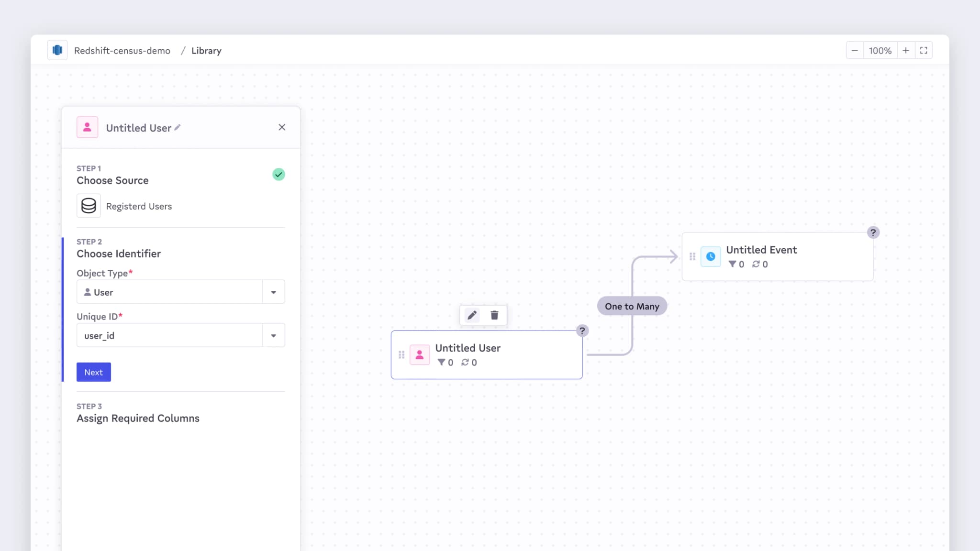This screenshot has width=980, height=551.
Task: Click the Next button
Action: coord(94,372)
